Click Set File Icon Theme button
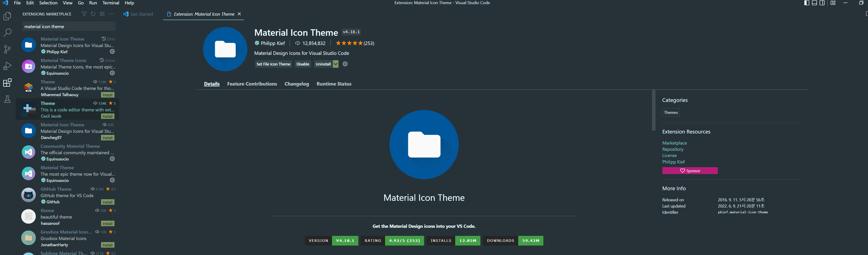Screen dimensions: 868x255 coord(273,64)
